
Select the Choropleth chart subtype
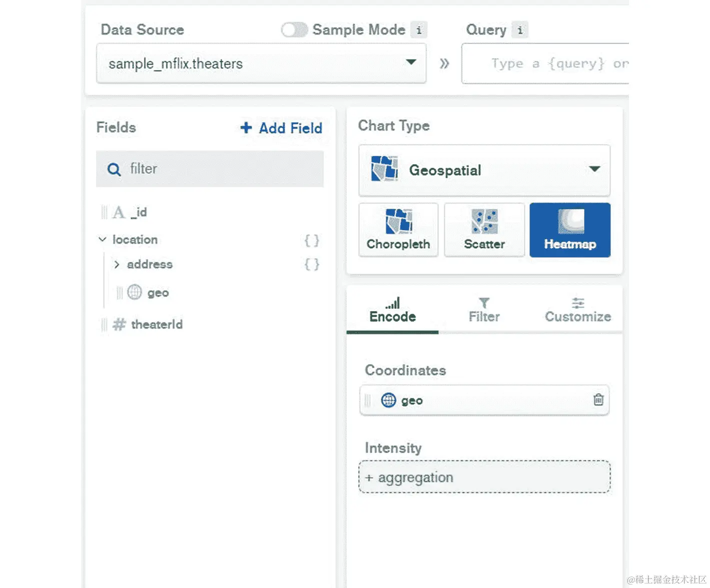pyautogui.click(x=398, y=230)
